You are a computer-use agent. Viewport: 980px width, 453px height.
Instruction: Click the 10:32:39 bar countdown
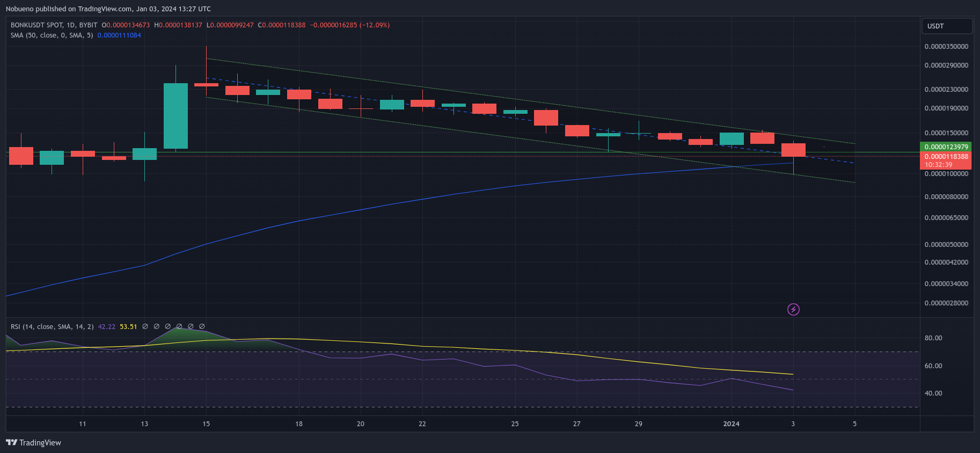click(x=938, y=165)
